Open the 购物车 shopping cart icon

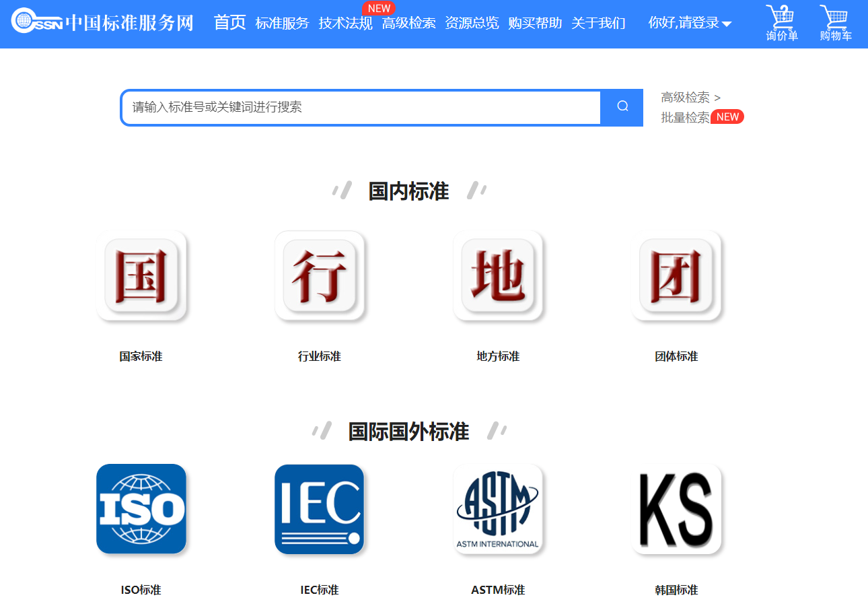pyautogui.click(x=836, y=24)
